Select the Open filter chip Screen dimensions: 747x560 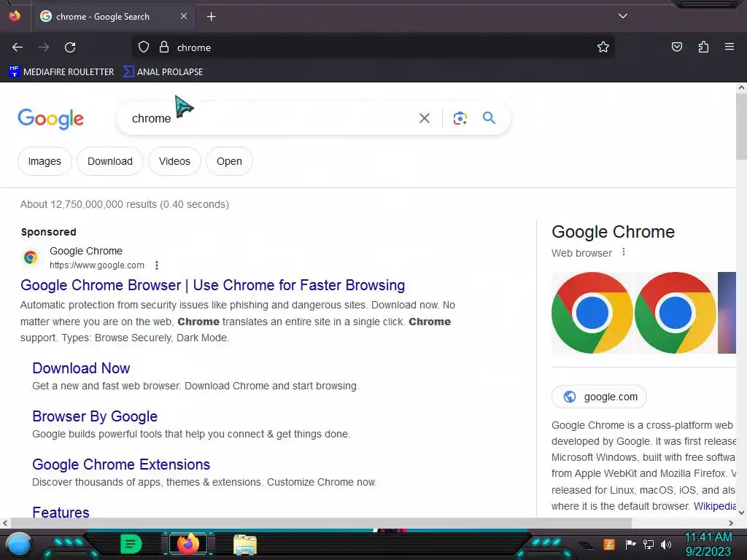click(x=229, y=161)
